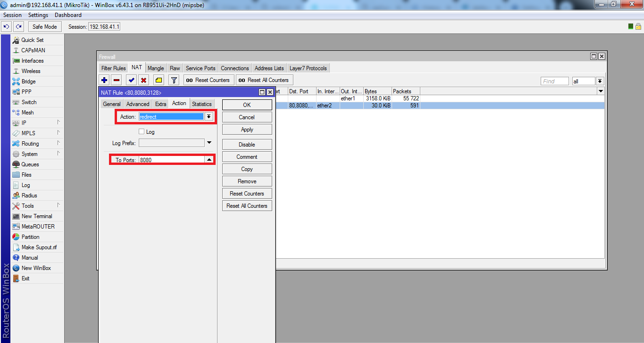Screen dimensions: 644x343
Task: Toggle Safe Mode
Action: [44, 27]
